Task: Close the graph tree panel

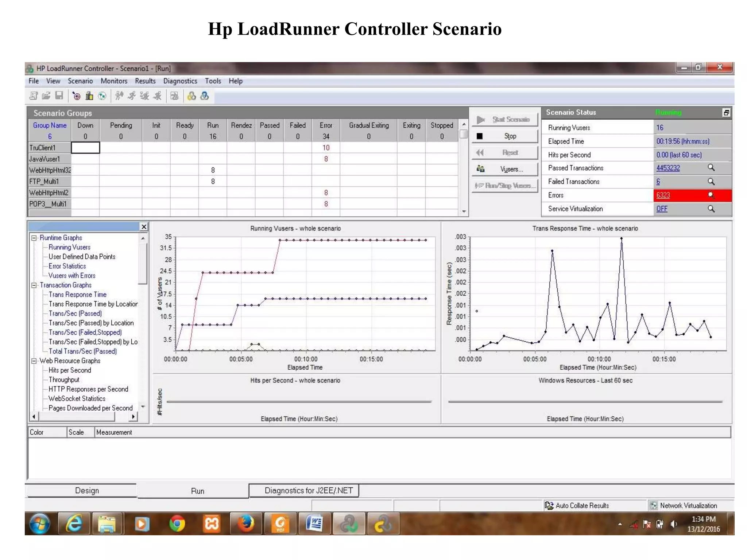Action: click(144, 227)
